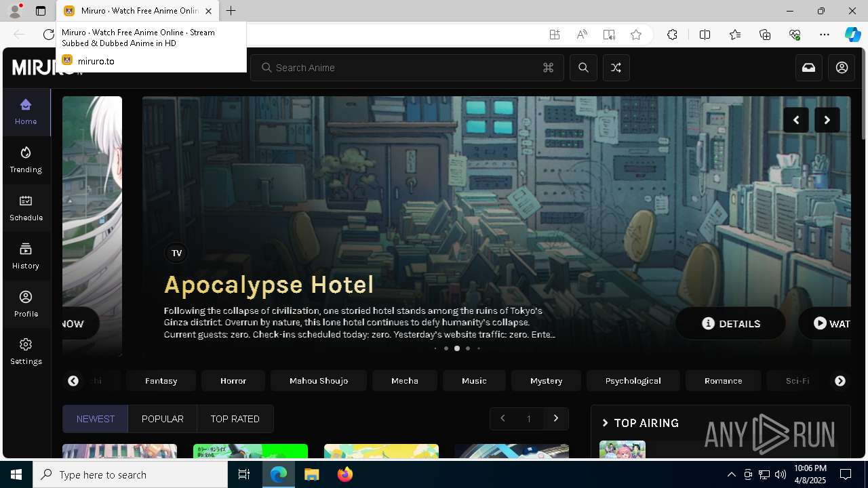
Task: Choose the Mecha genre
Action: point(405,381)
